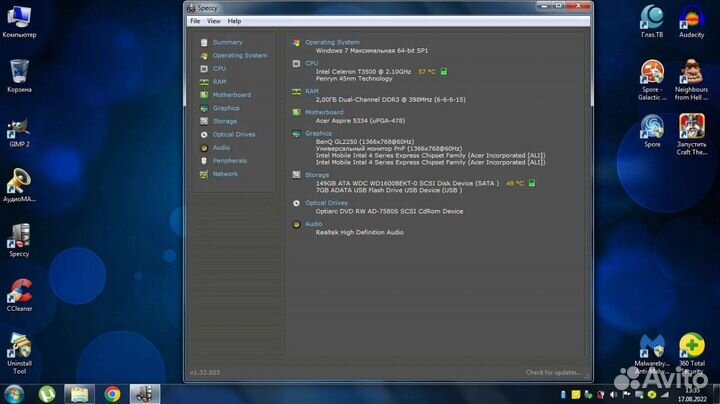Screen dimensions: 720x404
Task: Select the BenQ GL2250 monitor line
Action: pyautogui.click(x=365, y=142)
